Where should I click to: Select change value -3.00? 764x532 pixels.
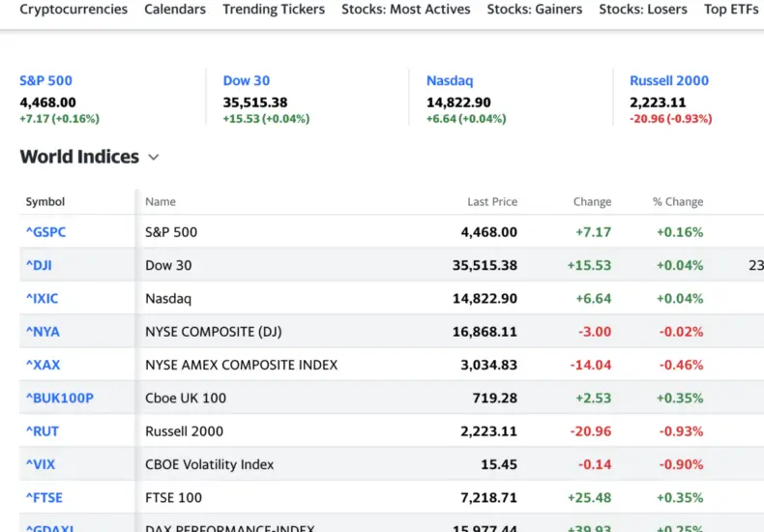pyautogui.click(x=595, y=331)
